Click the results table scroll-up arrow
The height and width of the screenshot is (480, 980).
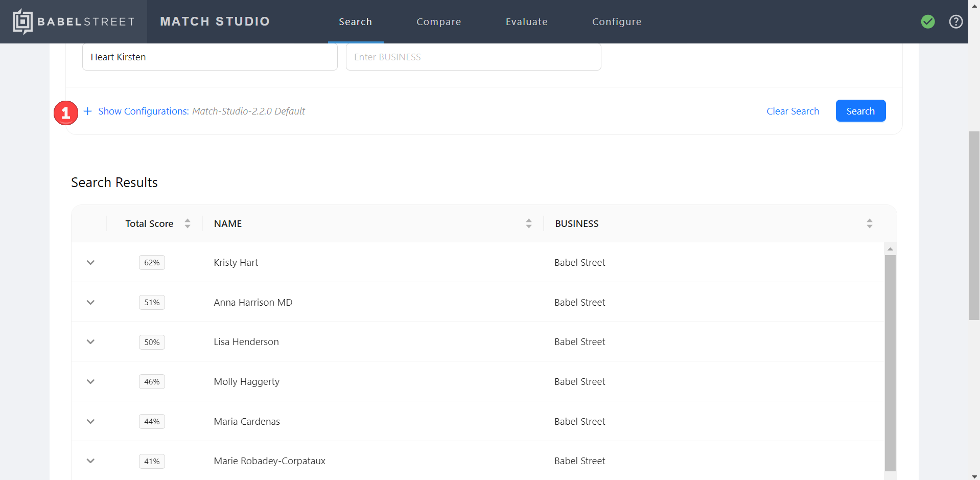click(x=890, y=249)
